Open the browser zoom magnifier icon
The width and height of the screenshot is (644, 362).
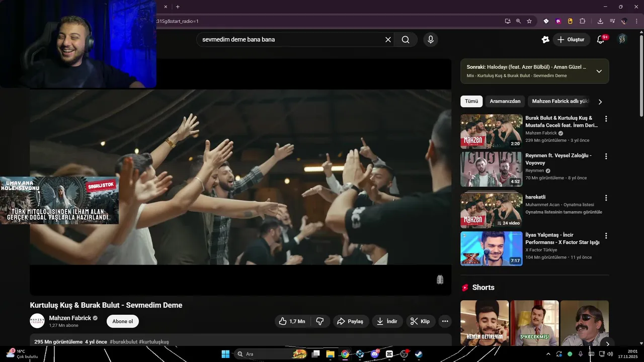tap(518, 21)
